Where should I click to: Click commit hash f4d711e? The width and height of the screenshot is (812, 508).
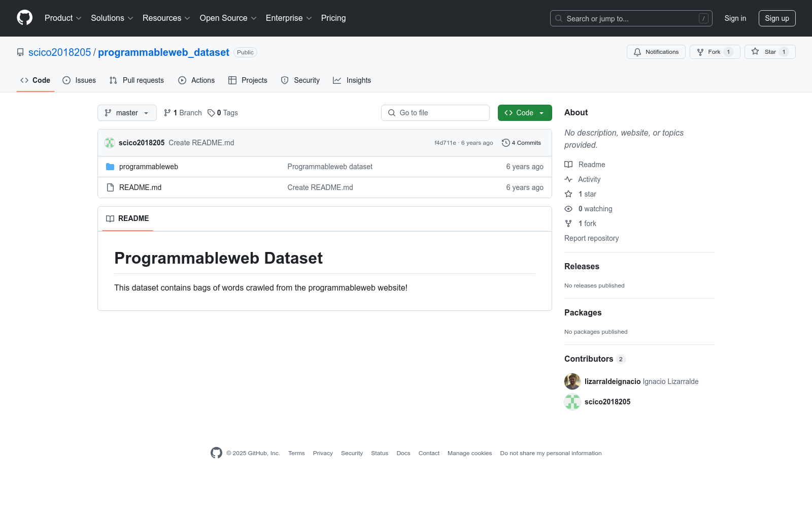click(x=445, y=143)
